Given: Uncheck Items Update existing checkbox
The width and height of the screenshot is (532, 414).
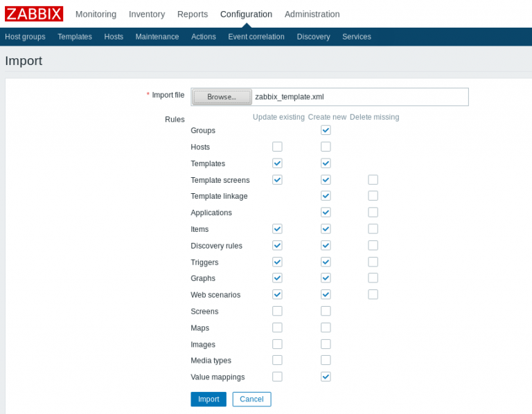Looking at the screenshot, I should pyautogui.click(x=277, y=229).
